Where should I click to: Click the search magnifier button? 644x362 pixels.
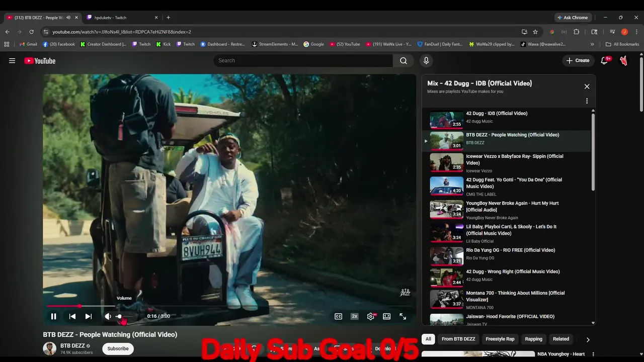click(404, 60)
